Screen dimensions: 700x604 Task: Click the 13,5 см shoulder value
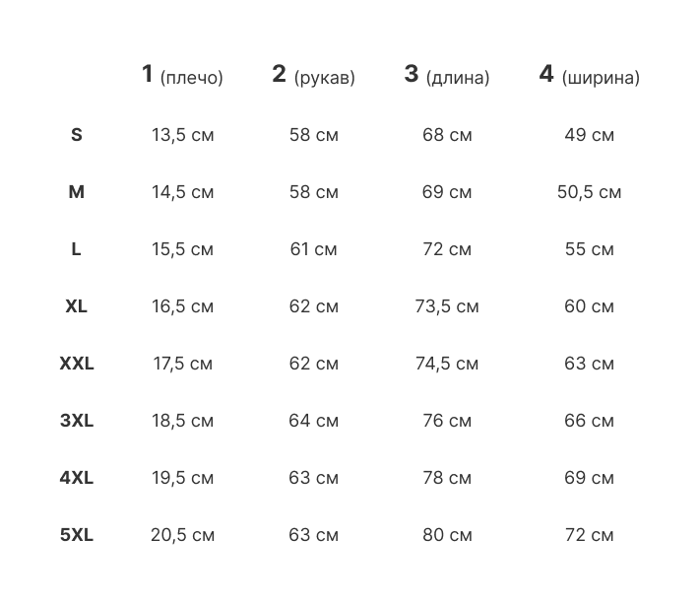click(x=182, y=135)
